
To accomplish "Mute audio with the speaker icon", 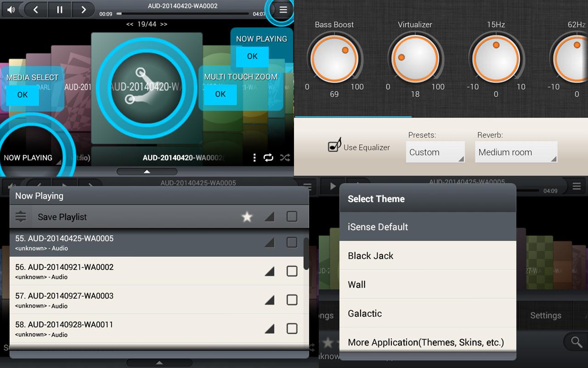I will 11,9.
